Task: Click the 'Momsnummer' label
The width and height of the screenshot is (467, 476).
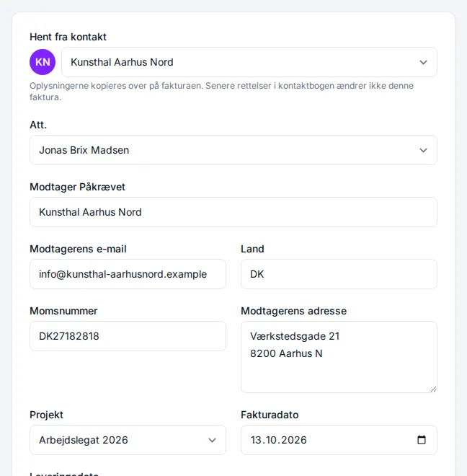Action: tap(63, 311)
